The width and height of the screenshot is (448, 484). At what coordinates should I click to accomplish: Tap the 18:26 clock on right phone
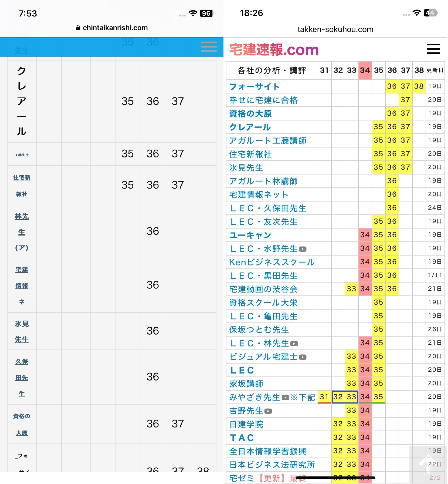click(x=252, y=13)
